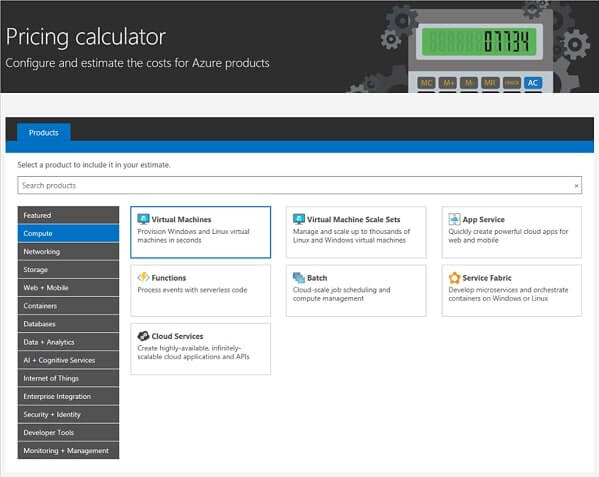599x477 pixels.
Task: Choose Storage in the sidebar
Action: (68, 270)
